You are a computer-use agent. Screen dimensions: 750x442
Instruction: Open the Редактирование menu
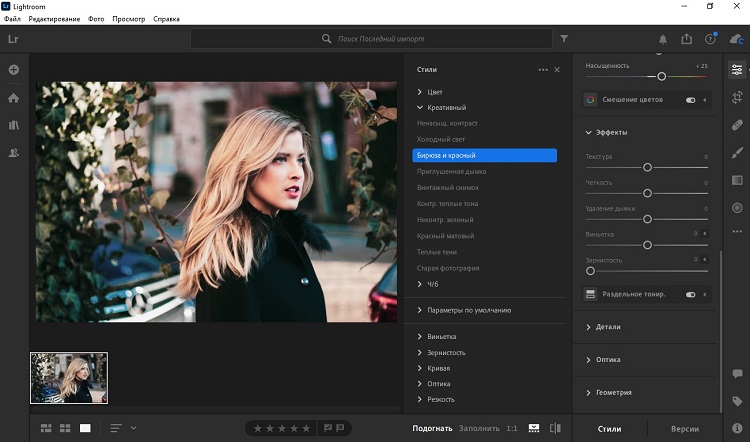click(54, 19)
